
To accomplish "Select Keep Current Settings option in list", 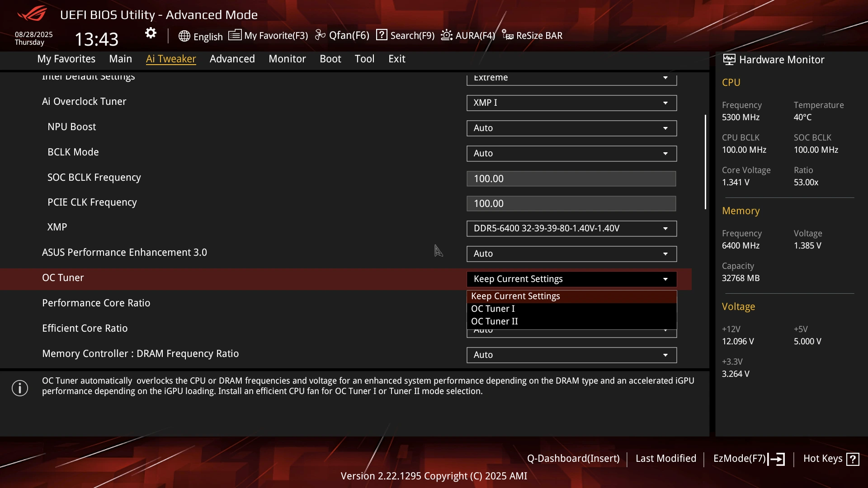I will 571,296.
